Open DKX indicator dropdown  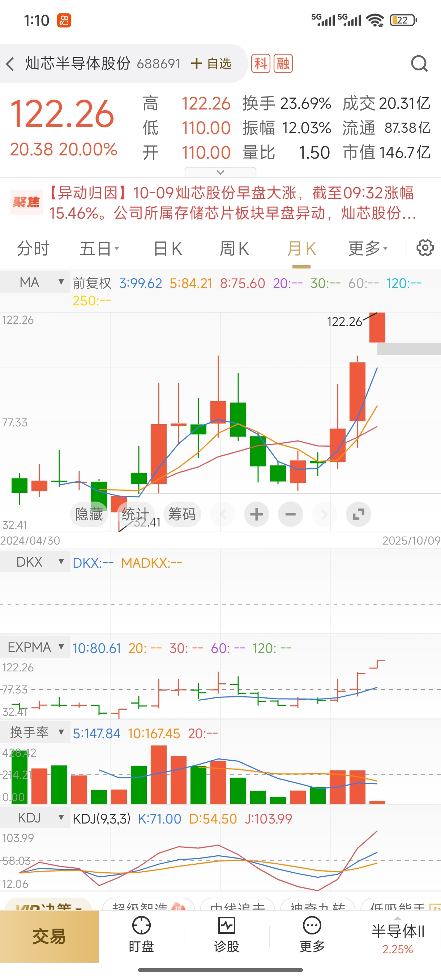point(35,562)
